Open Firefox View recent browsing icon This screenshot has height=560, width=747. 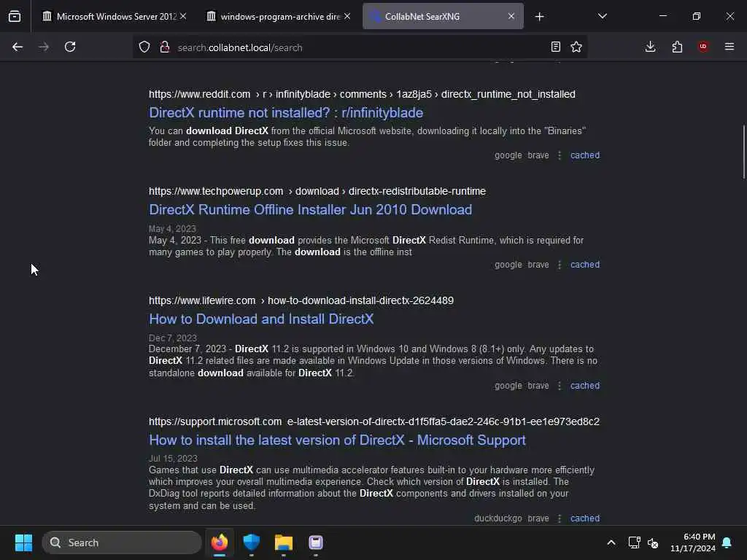click(x=15, y=16)
